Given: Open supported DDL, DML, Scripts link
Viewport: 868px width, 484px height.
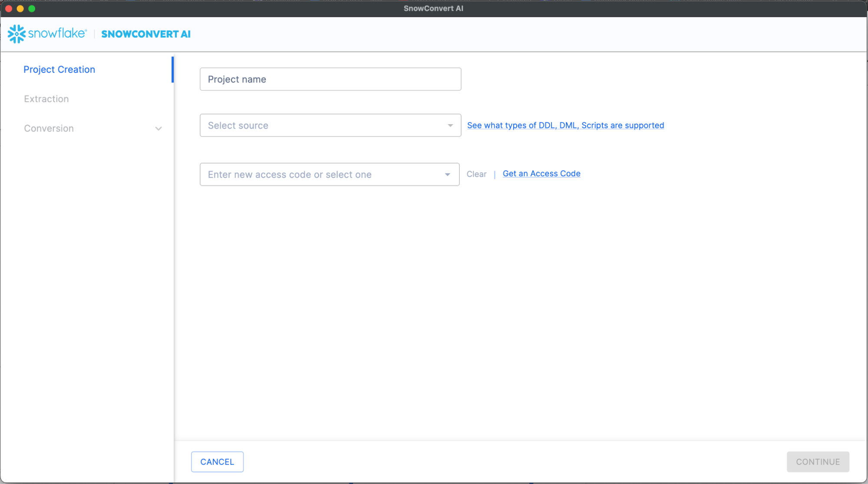Looking at the screenshot, I should pyautogui.click(x=565, y=125).
